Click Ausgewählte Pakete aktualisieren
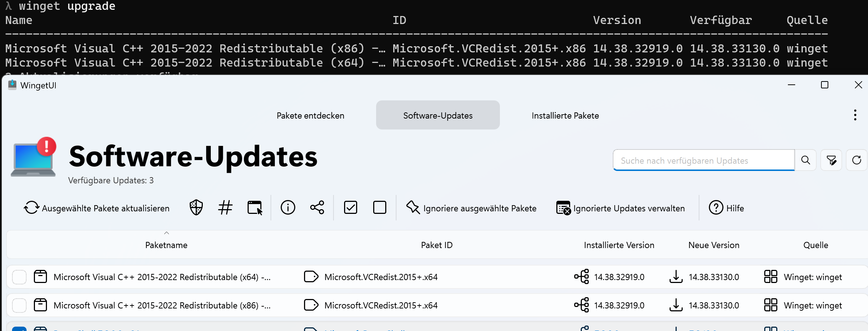This screenshot has width=868, height=331. [x=97, y=208]
